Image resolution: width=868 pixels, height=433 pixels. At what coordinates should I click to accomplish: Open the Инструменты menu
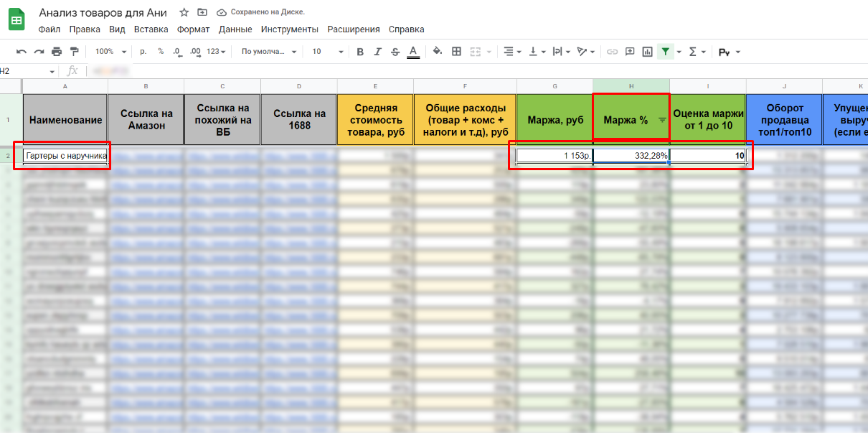290,29
